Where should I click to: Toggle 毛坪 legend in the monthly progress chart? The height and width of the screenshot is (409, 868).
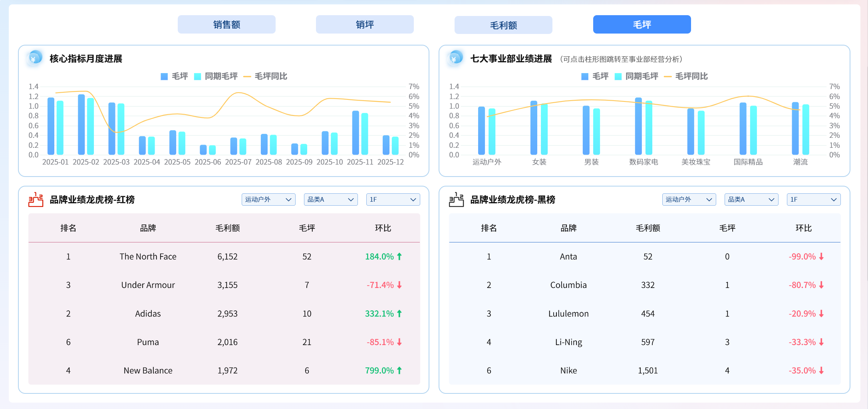pyautogui.click(x=174, y=76)
